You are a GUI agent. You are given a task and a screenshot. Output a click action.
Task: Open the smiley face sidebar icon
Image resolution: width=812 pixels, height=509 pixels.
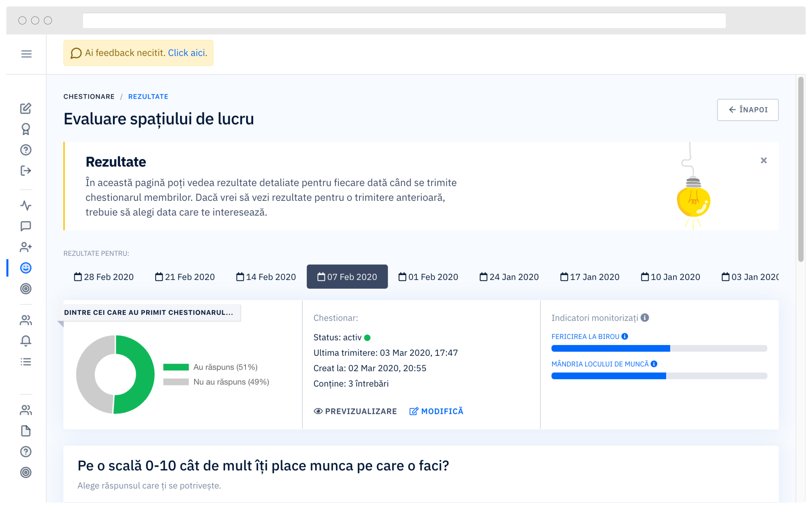pyautogui.click(x=26, y=268)
